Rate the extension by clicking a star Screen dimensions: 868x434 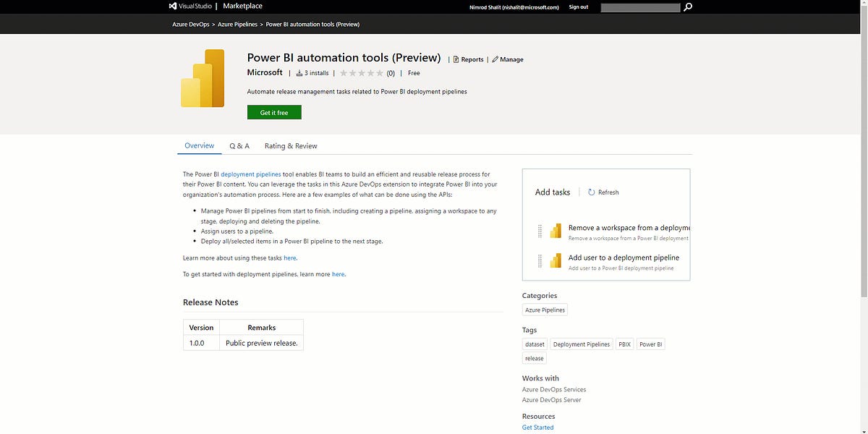(362, 72)
